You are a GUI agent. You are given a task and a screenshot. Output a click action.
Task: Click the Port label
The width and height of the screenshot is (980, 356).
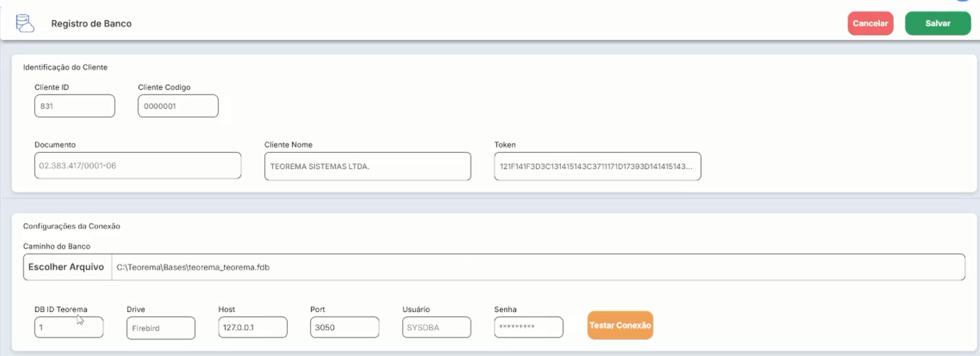317,309
